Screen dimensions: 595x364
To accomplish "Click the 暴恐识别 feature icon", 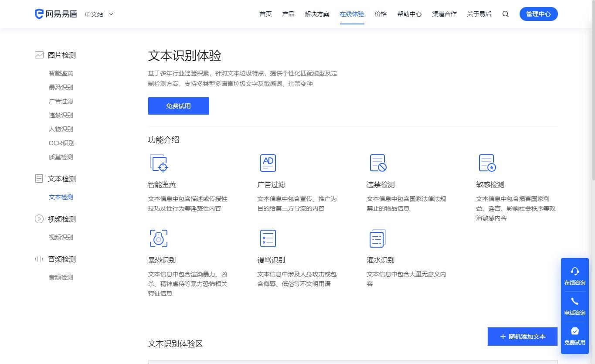I will pos(159,238).
